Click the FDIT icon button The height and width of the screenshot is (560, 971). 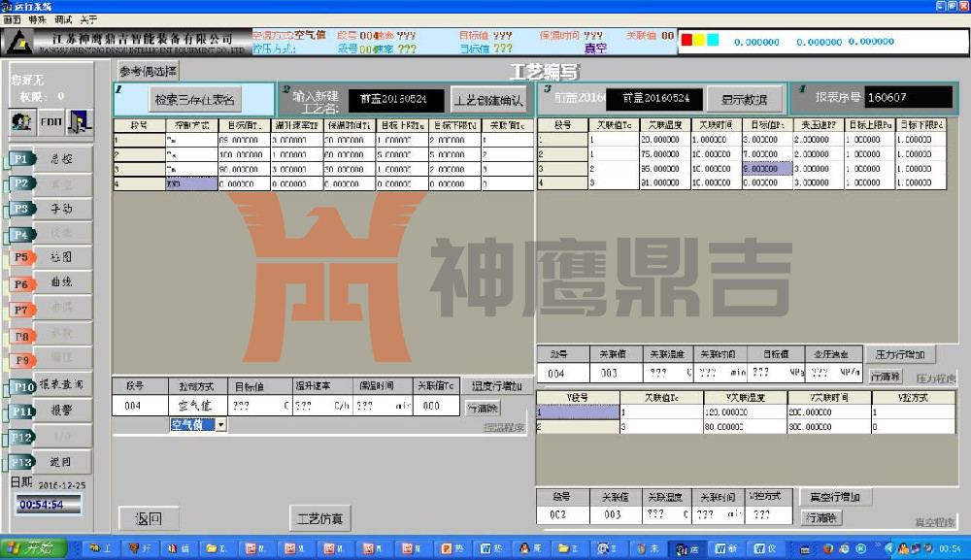pos(50,121)
